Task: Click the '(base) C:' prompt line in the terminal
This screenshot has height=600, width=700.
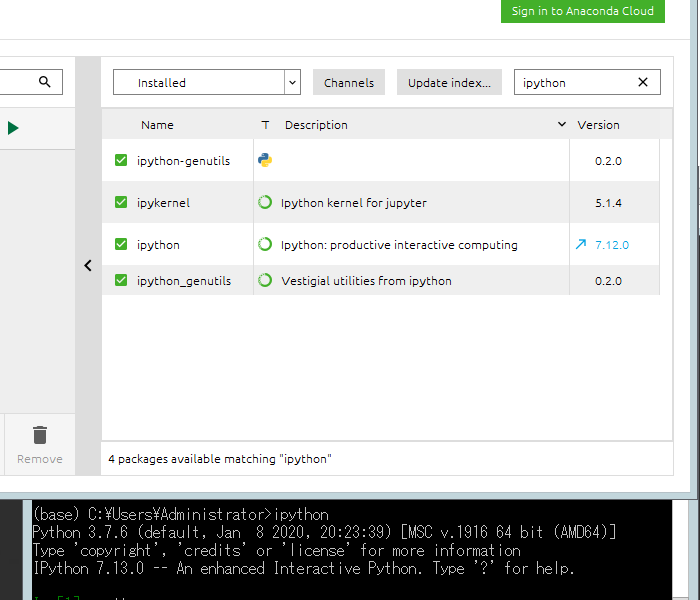Action: click(181, 514)
